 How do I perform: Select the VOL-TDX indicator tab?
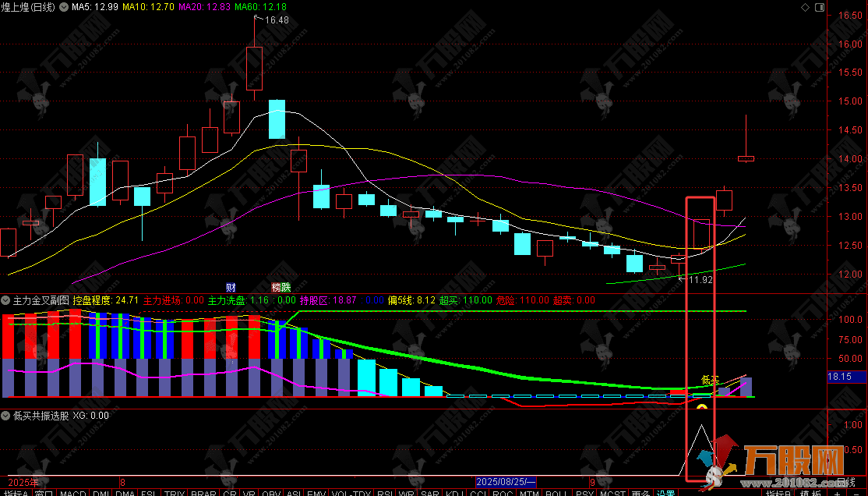coord(351,493)
